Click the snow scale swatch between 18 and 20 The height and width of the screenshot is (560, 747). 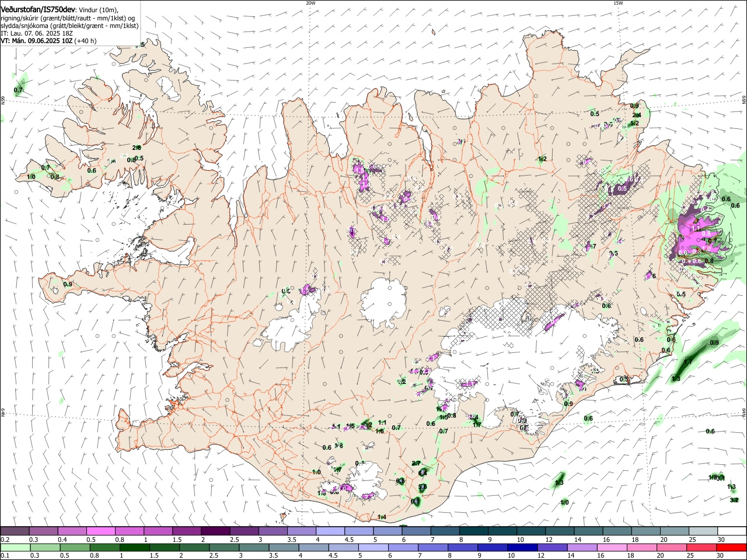647,531
